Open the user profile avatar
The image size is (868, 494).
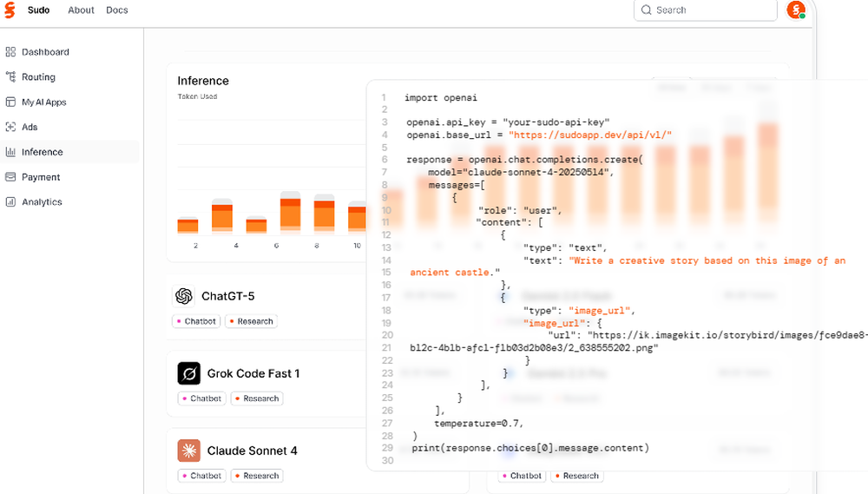[795, 10]
